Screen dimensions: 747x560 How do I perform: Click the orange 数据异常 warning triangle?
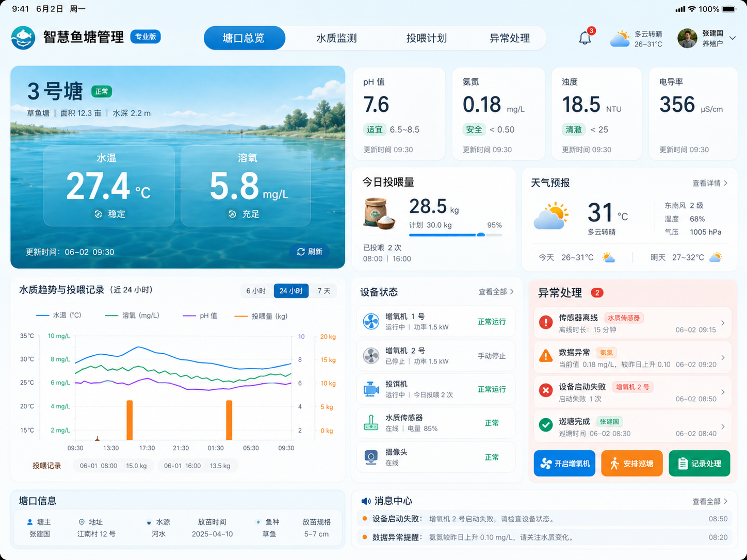click(546, 356)
